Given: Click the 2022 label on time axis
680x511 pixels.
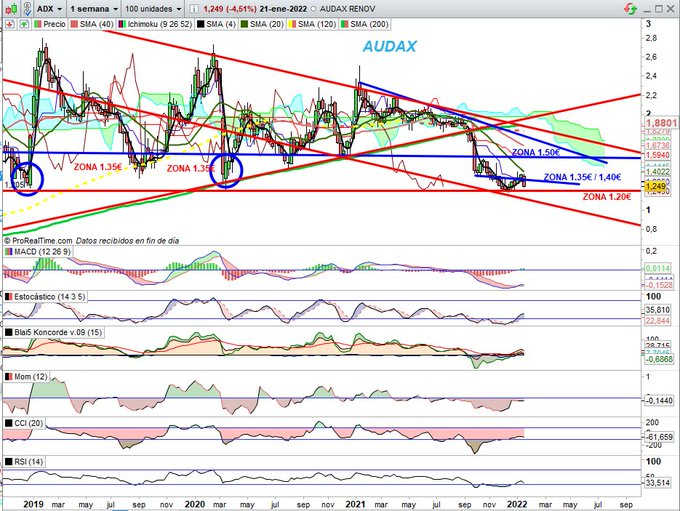Looking at the screenshot, I should click(x=517, y=504).
